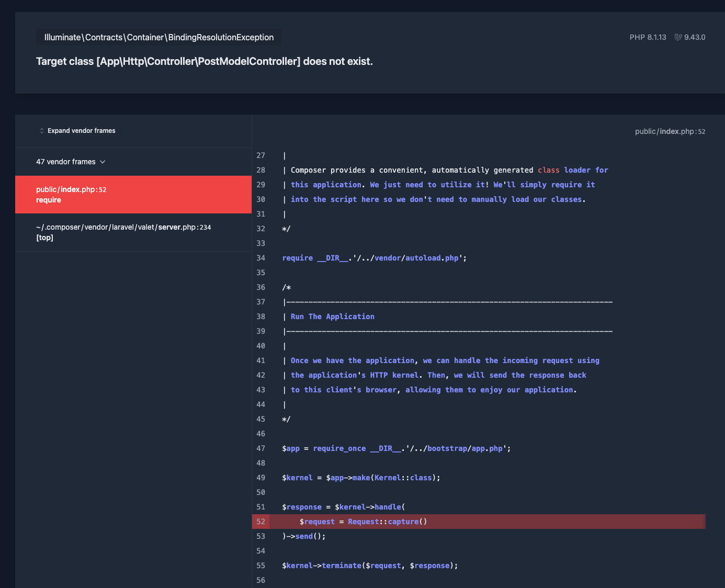The height and width of the screenshot is (588, 725).
Task: Click the require_once bootstrap/app.php line 47
Action: [x=397, y=448]
